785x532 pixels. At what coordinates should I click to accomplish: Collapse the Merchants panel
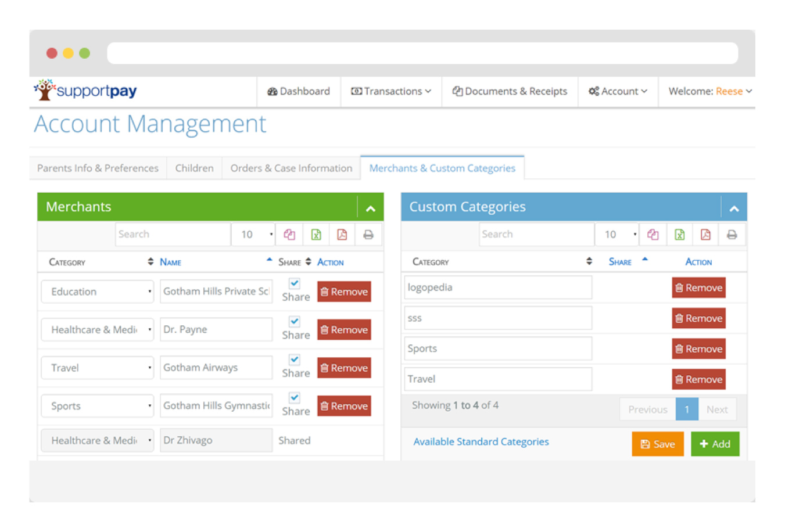(x=370, y=208)
